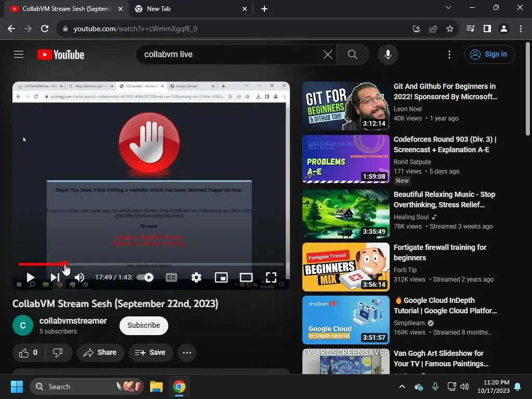This screenshot has width=532, height=399.
Task: Go back in Chrome
Action: [11, 29]
